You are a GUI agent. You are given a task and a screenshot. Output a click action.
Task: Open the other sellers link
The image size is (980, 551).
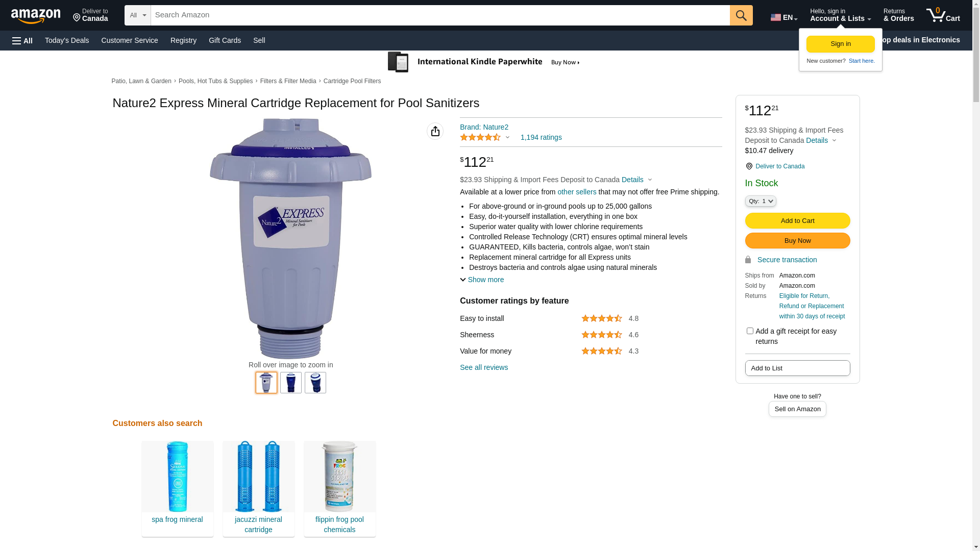point(577,192)
